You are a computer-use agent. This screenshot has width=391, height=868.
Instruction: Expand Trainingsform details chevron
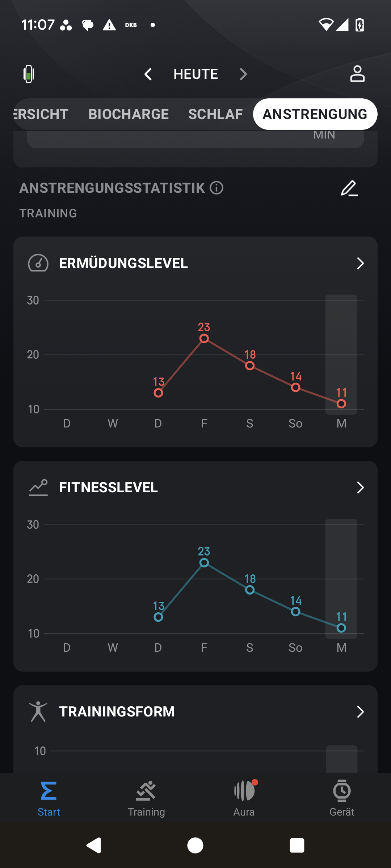point(360,712)
